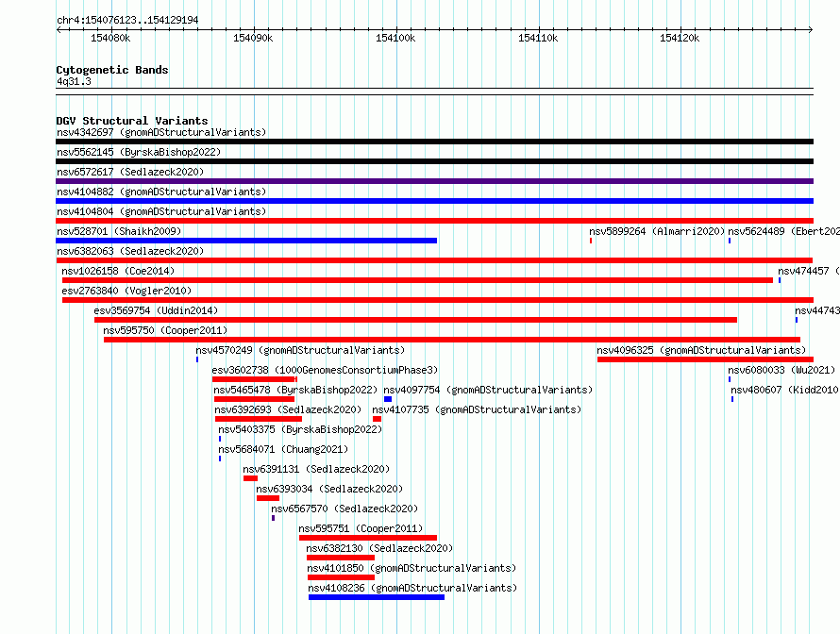
Task: Click the nsv6080033 Wu2021 label
Action: pyautogui.click(x=781, y=370)
